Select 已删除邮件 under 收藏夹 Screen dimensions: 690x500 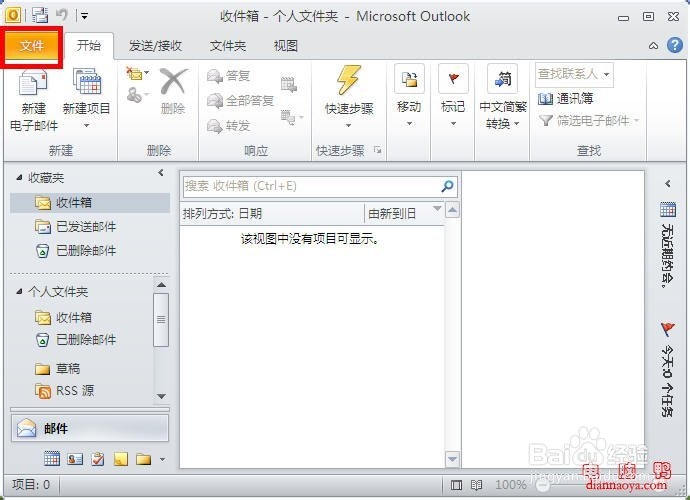75,251
